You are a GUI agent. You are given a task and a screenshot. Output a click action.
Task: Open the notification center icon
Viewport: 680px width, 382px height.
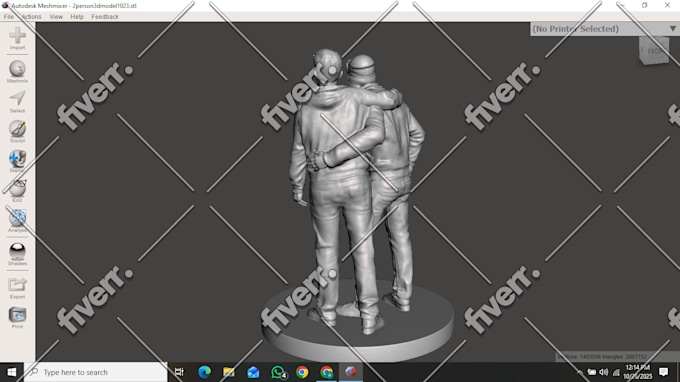664,372
